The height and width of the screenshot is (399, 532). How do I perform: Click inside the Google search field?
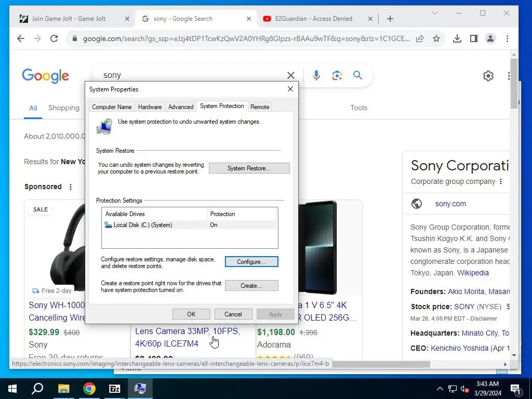pos(193,75)
